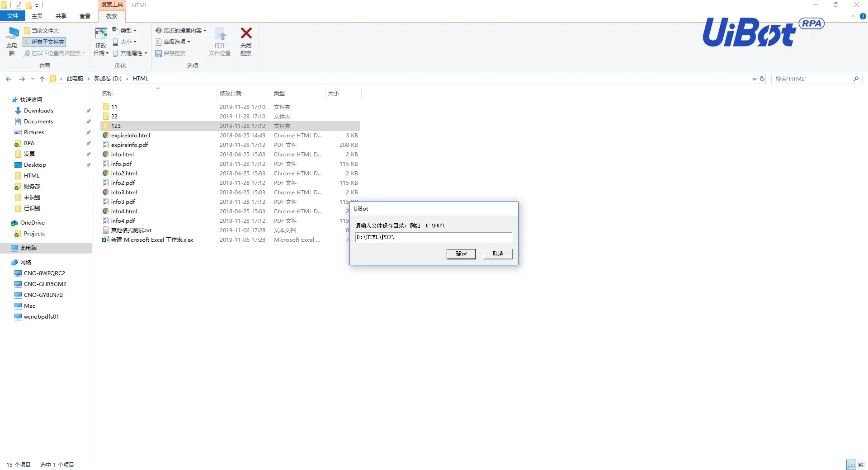Select info2.pdf file
Viewport: 868px width, 470px height.
pyautogui.click(x=123, y=183)
